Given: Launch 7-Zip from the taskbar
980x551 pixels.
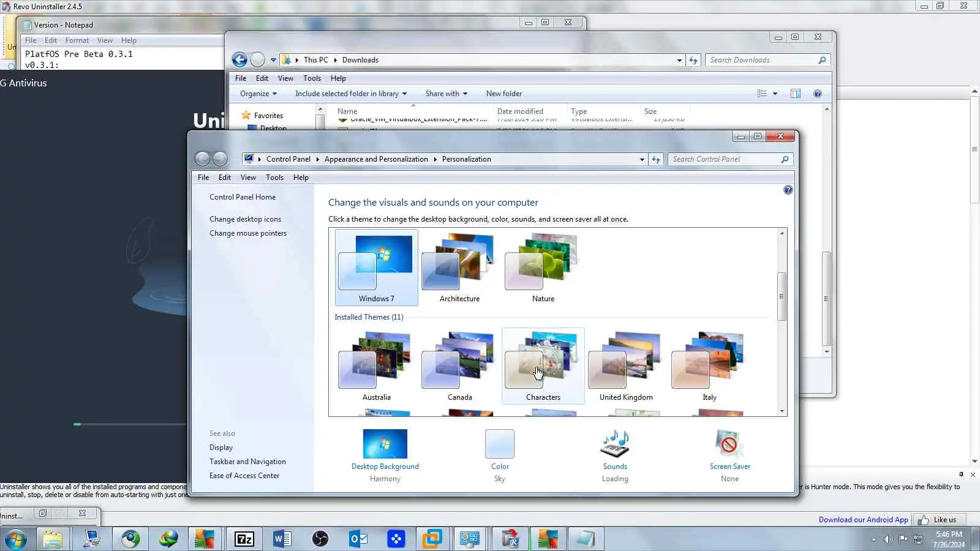Looking at the screenshot, I should click(244, 539).
